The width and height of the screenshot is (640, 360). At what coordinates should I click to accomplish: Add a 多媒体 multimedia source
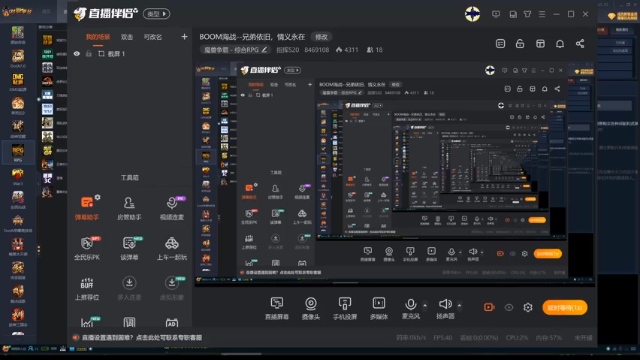[x=379, y=308]
